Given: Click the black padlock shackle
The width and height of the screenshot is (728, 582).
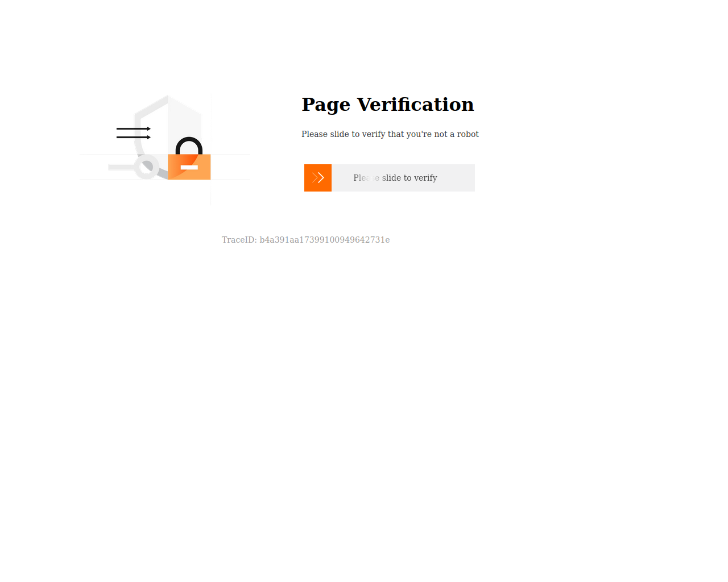Looking at the screenshot, I should click(x=189, y=145).
